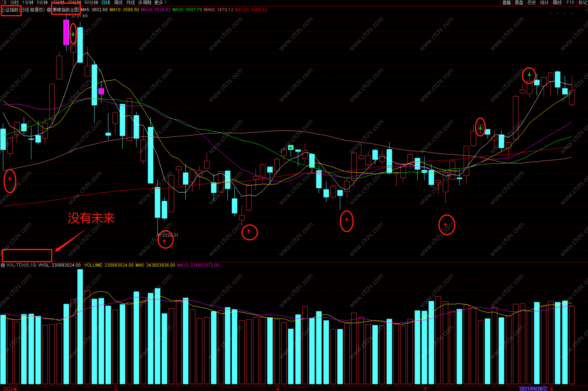Click the green down-arrow signal near 3731.69 peak
Screen dimensions: 588x391
click(x=73, y=34)
